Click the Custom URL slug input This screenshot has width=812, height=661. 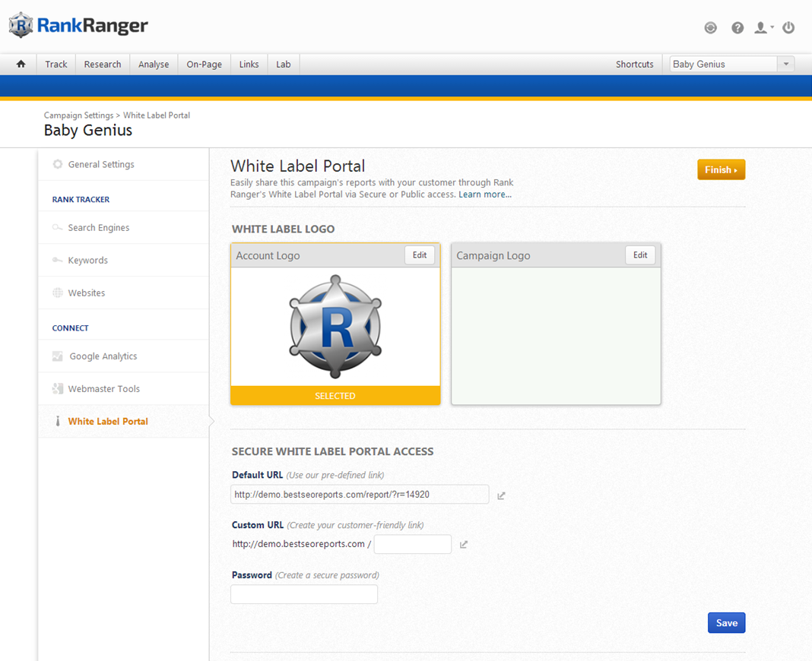413,544
